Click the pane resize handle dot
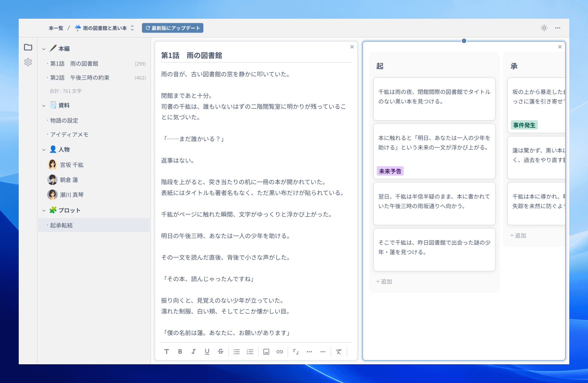Image resolution: width=588 pixels, height=383 pixels. pyautogui.click(x=464, y=41)
